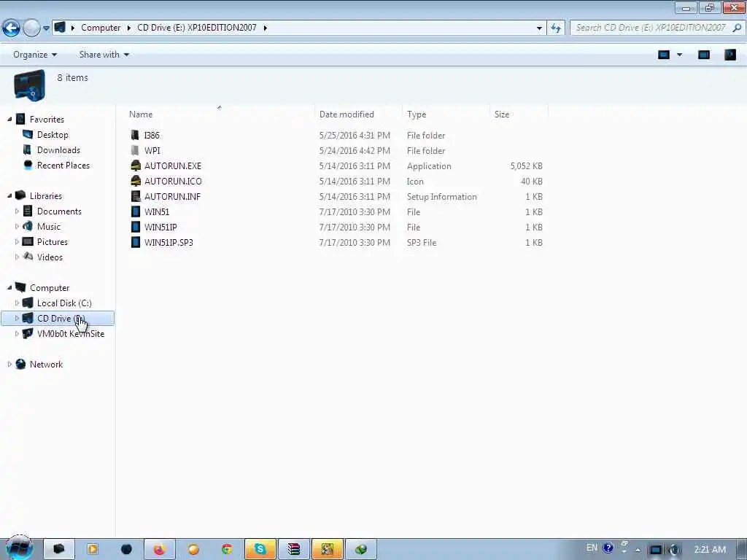This screenshot has height=560, width=747.
Task: Click the Forward navigation button
Action: (x=31, y=28)
